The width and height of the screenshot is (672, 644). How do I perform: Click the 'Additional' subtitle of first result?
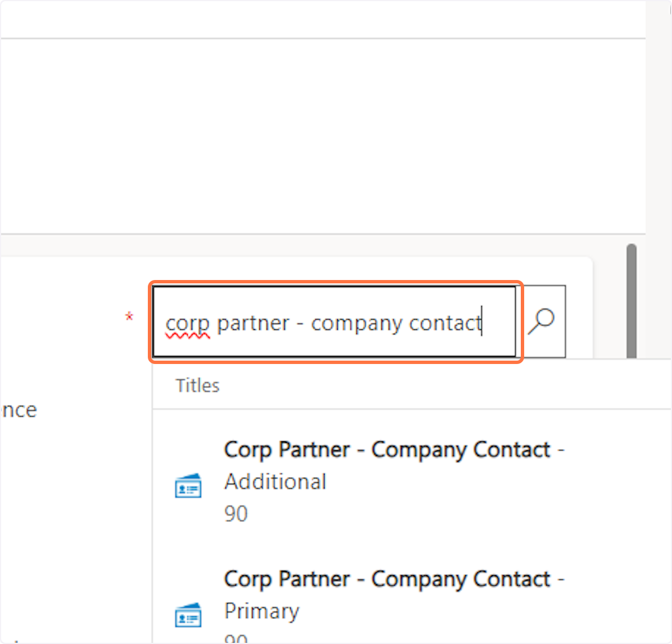click(275, 482)
